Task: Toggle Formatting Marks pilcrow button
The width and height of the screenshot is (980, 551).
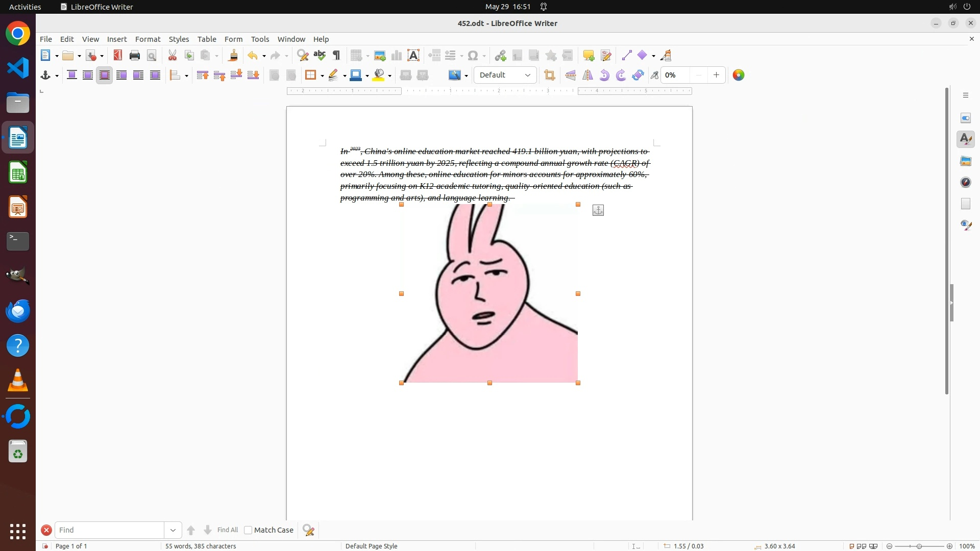Action: pyautogui.click(x=336, y=56)
